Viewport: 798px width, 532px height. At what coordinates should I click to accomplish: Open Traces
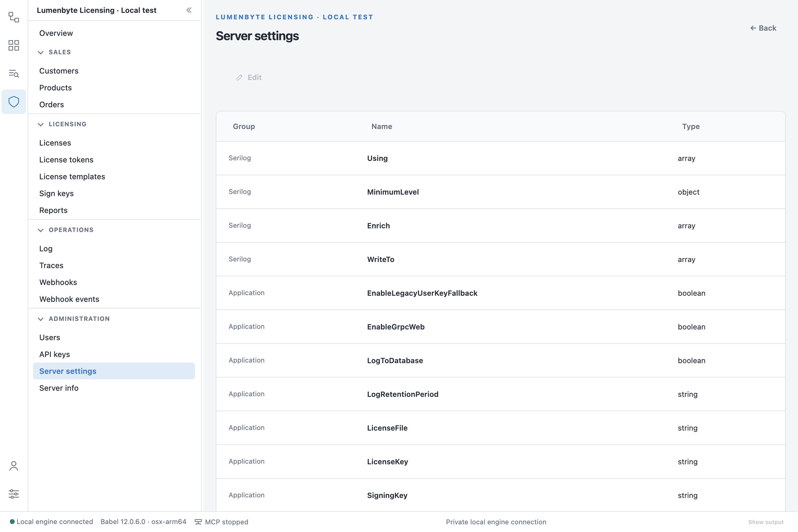[114, 266]
